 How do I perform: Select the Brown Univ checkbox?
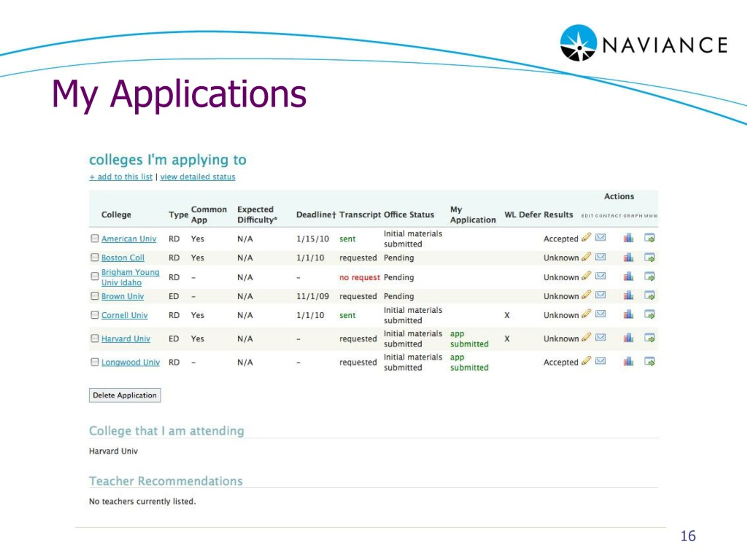[x=95, y=296]
